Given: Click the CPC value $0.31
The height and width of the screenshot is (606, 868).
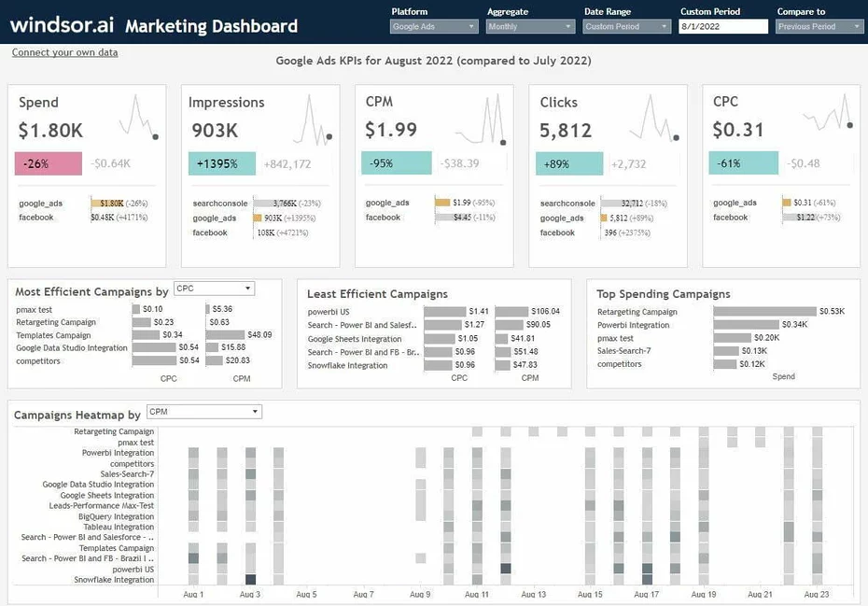Looking at the screenshot, I should pyautogui.click(x=738, y=130).
